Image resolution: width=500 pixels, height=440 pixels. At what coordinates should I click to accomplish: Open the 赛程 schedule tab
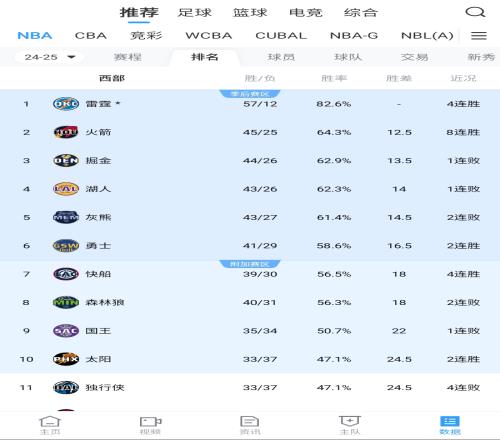pyautogui.click(x=128, y=57)
